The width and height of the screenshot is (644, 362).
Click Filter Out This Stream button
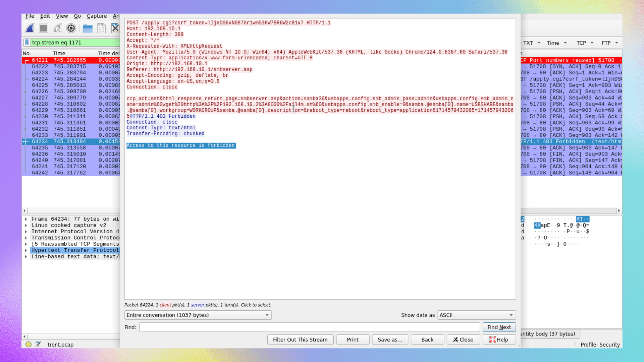point(300,340)
